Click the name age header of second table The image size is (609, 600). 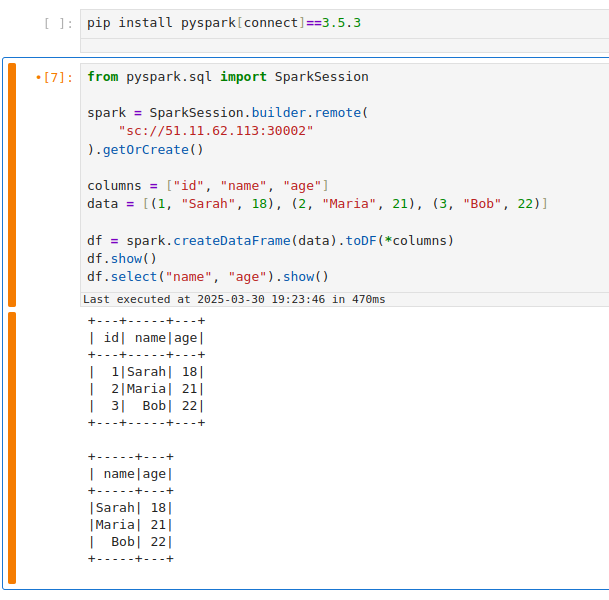click(131, 474)
